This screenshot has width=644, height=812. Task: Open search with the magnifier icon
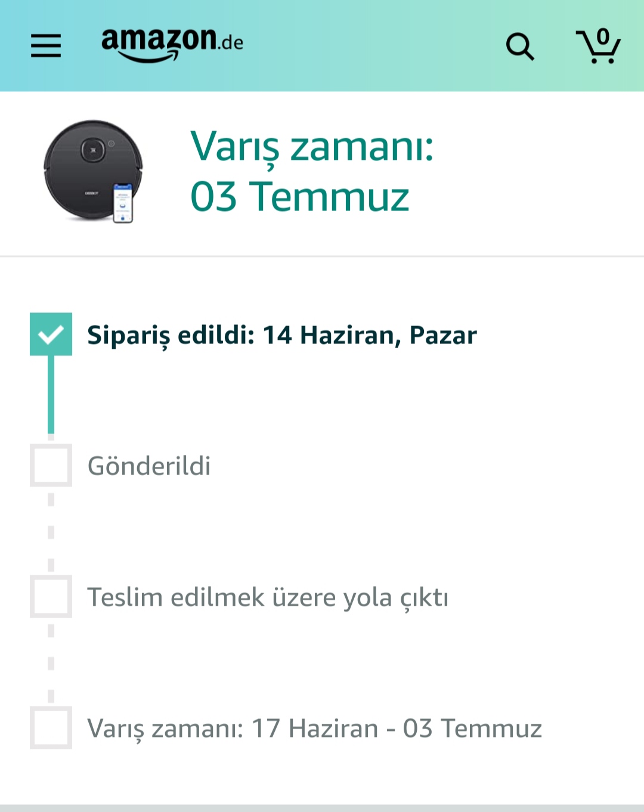pyautogui.click(x=520, y=47)
